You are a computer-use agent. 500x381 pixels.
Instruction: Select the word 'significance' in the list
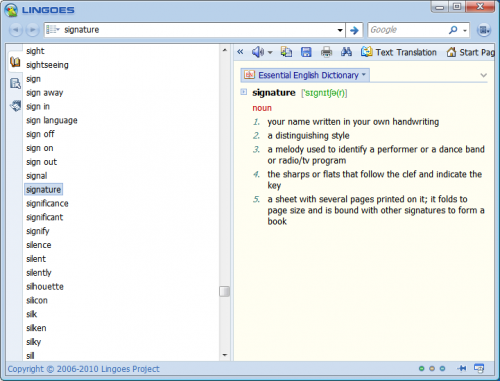47,203
